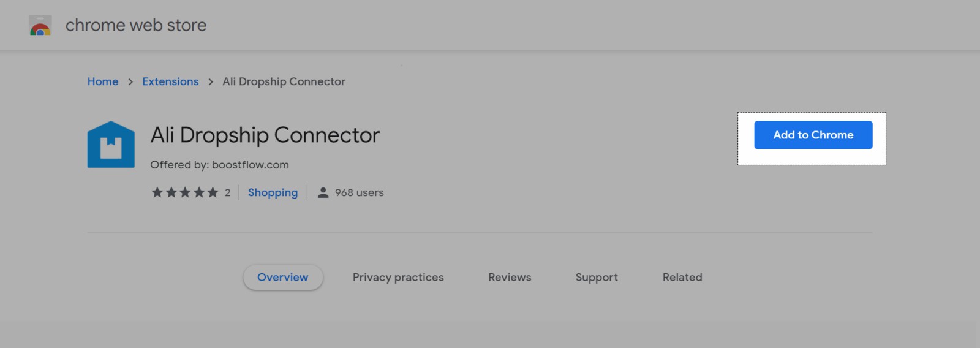Click the "Offered by: boostflow.com" text
This screenshot has width=980, height=348.
tap(219, 165)
